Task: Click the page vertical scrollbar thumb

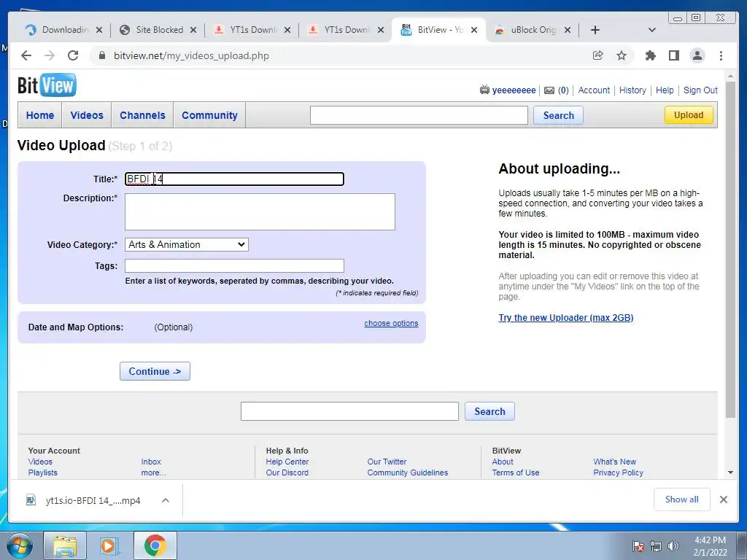Action: point(730,249)
